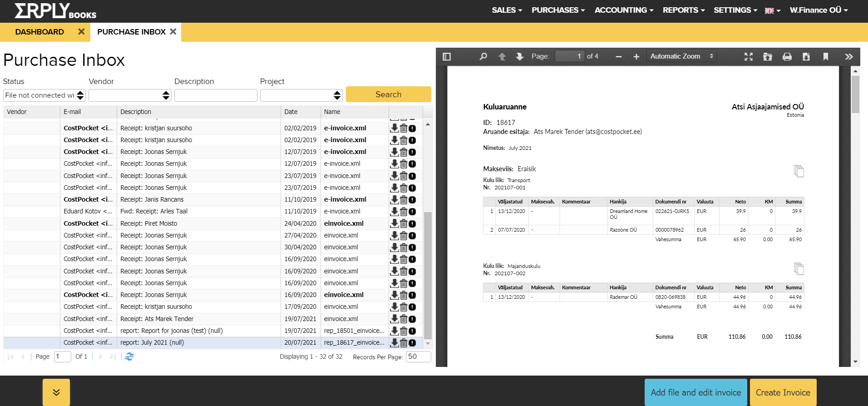This screenshot has height=406, width=868.
Task: Open the REPORTS menu
Action: (x=683, y=10)
